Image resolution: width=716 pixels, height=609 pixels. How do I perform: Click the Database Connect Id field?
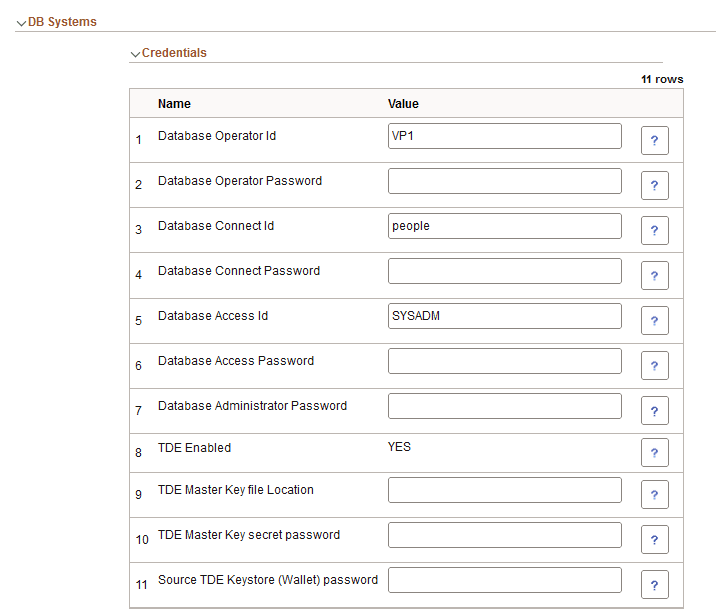(x=504, y=226)
